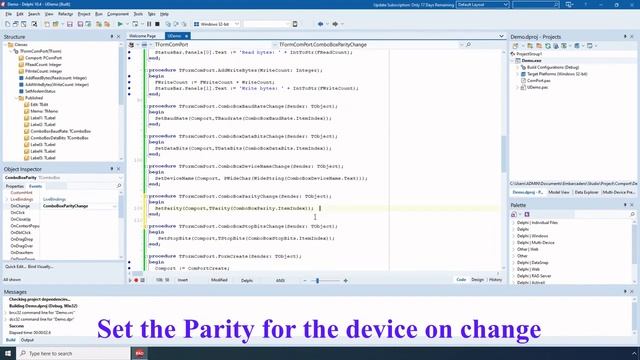Image resolution: width=640 pixels, height=360 pixels.
Task: Open the Component menu
Action: (118, 14)
